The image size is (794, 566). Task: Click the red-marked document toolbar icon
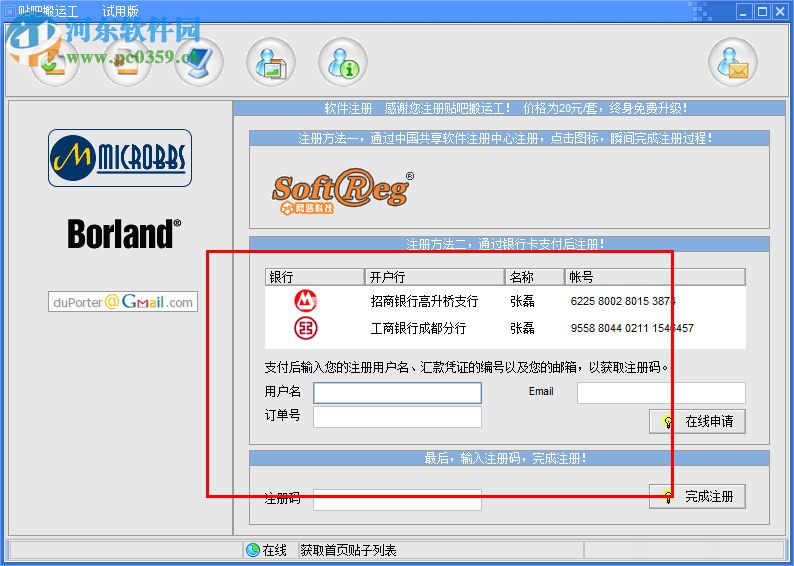[x=127, y=62]
